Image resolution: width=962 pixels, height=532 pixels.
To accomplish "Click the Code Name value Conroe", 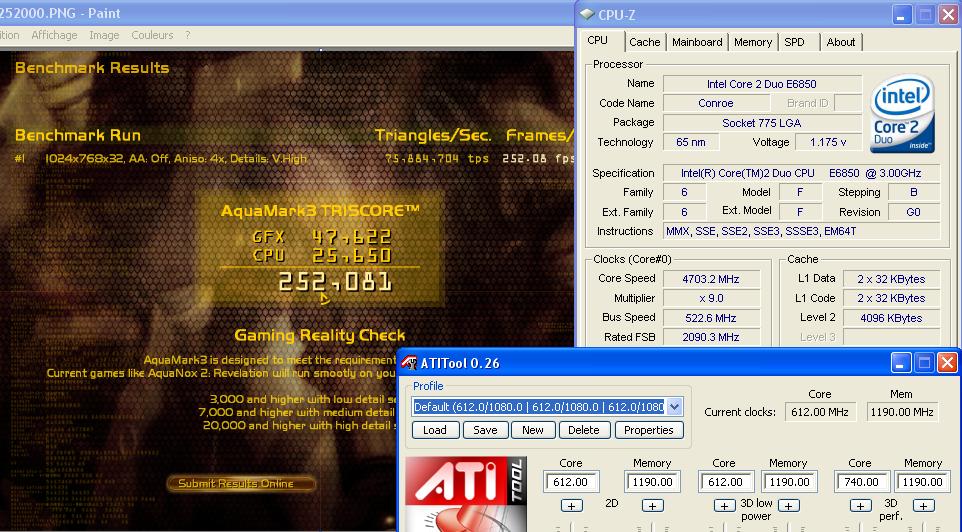I will click(715, 103).
